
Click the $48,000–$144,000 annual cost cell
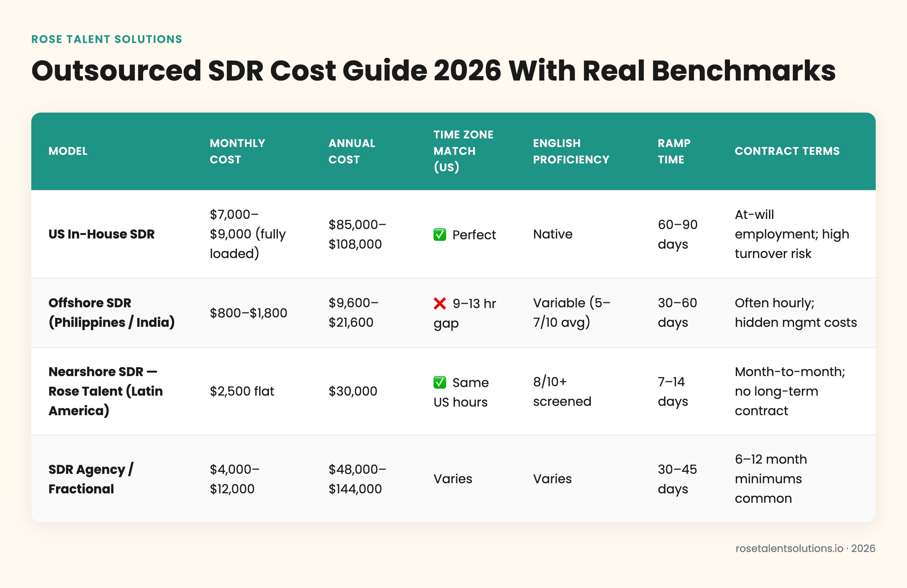click(357, 479)
